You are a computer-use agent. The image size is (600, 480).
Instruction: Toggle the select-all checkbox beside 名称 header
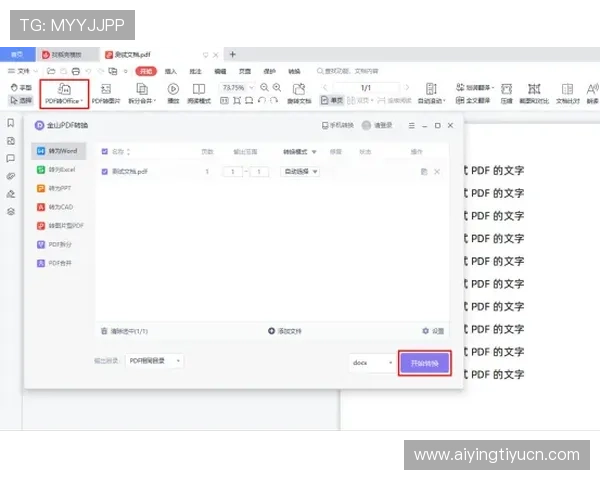104,152
